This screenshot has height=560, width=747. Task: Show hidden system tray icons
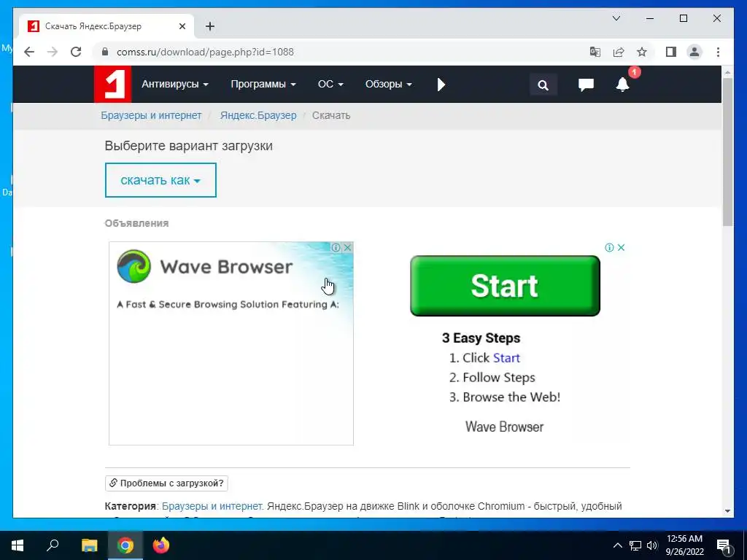(x=617, y=545)
